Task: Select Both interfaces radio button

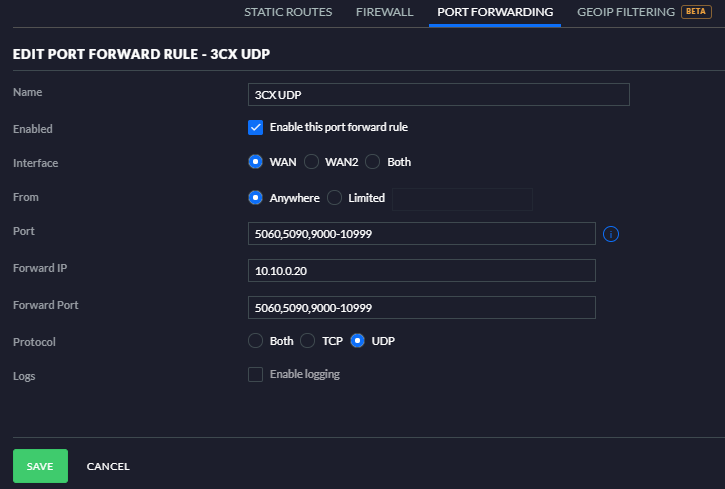Action: point(373,162)
